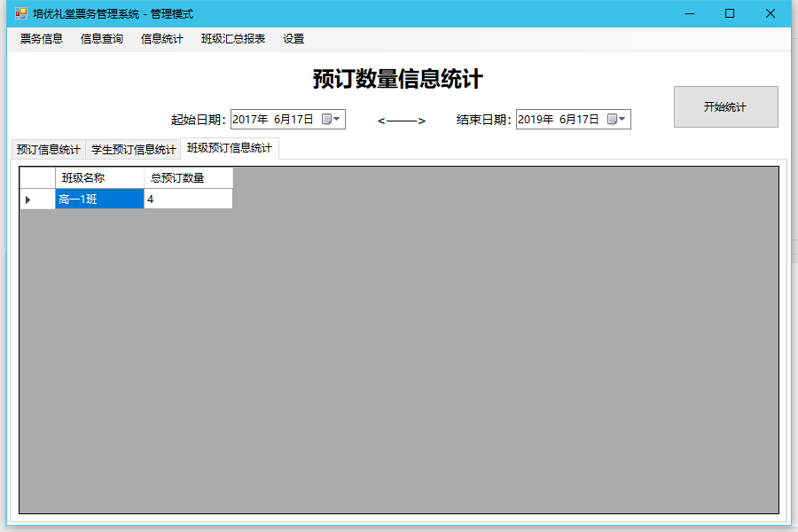Maximize the application window
The height and width of the screenshot is (532, 798).
click(730, 13)
